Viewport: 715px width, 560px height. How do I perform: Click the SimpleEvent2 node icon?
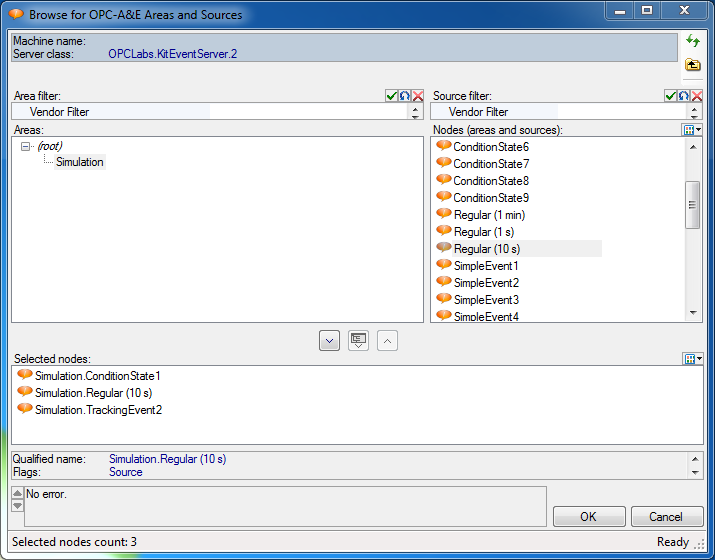point(444,282)
